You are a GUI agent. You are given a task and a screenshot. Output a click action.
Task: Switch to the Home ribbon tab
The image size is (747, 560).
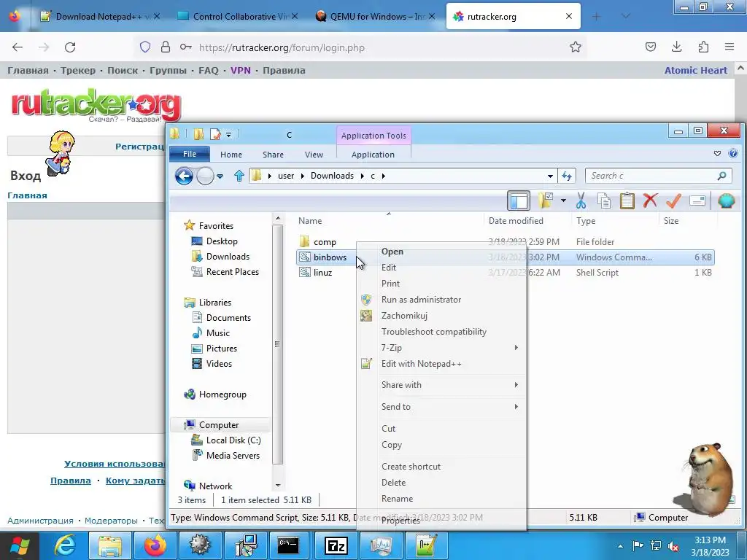pos(231,155)
